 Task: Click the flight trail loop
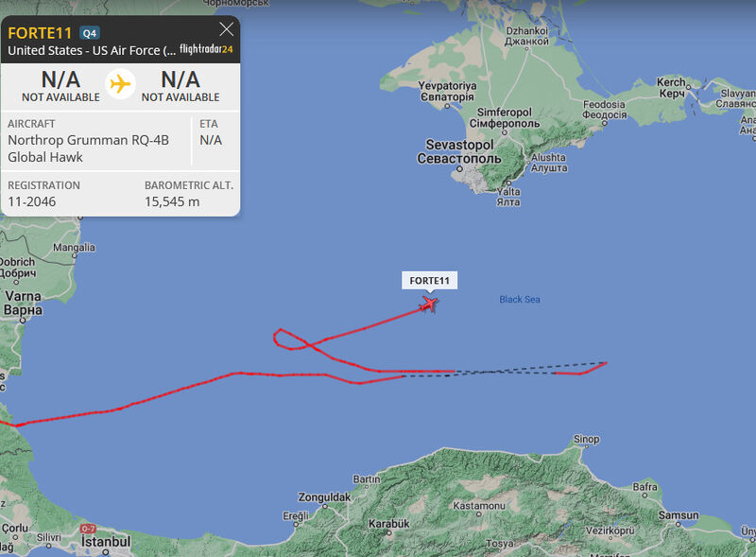click(x=292, y=339)
